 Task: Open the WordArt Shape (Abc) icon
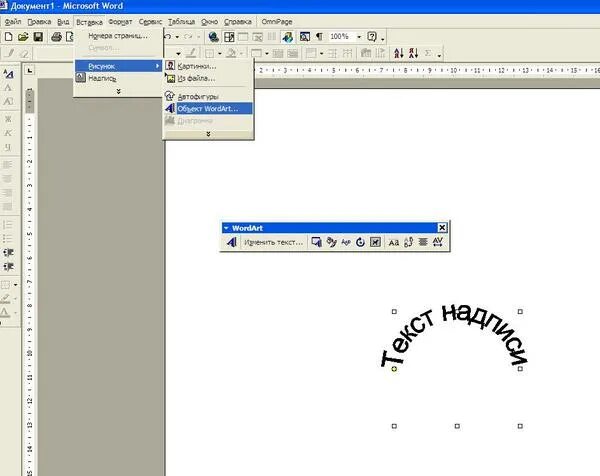coord(346,242)
